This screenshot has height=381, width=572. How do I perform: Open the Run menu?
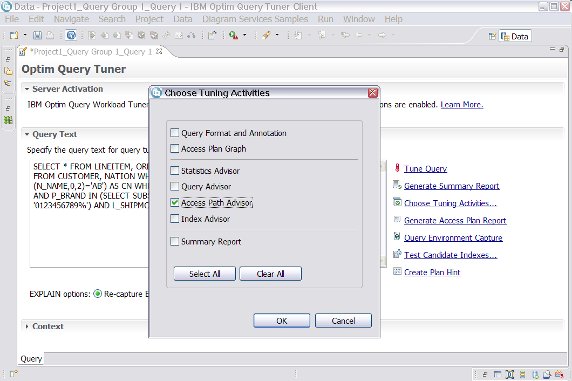pyautogui.click(x=325, y=19)
